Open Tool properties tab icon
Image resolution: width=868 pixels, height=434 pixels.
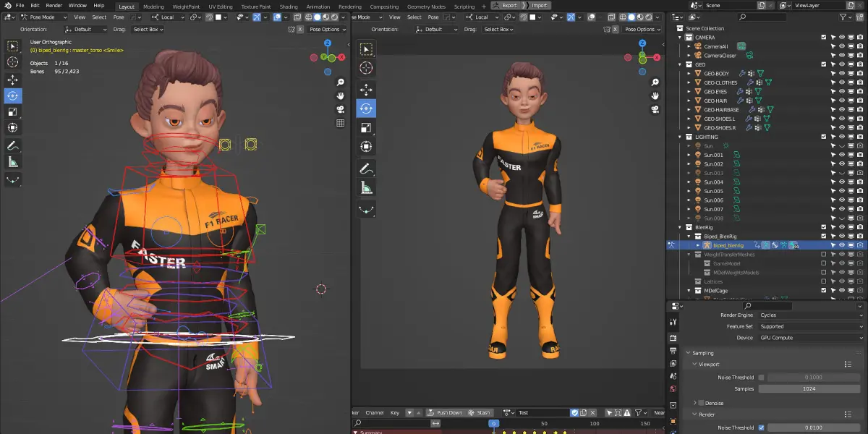(673, 322)
